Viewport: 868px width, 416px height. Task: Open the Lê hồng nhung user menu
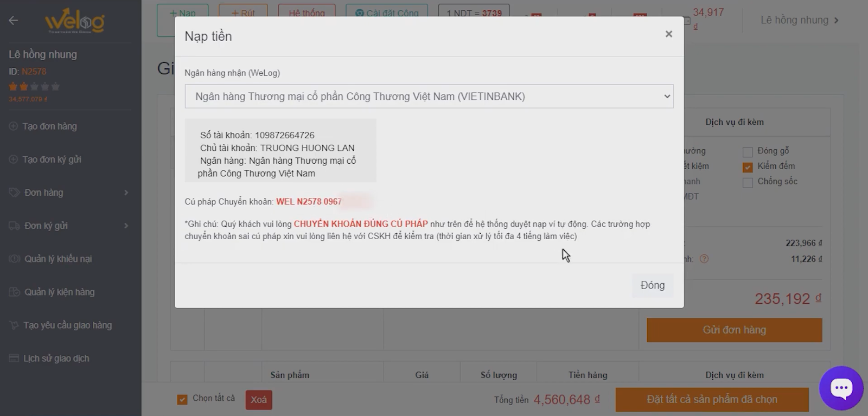point(800,20)
